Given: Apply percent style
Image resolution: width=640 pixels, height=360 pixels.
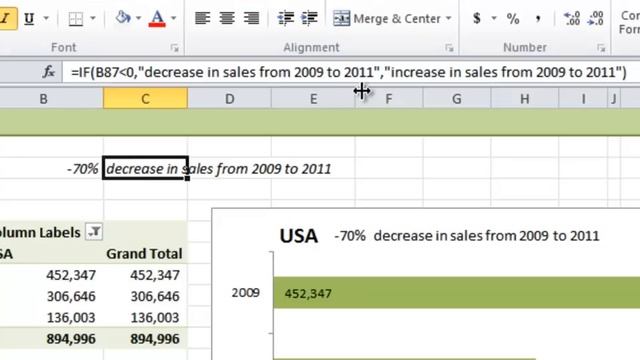Looking at the screenshot, I should tap(513, 18).
